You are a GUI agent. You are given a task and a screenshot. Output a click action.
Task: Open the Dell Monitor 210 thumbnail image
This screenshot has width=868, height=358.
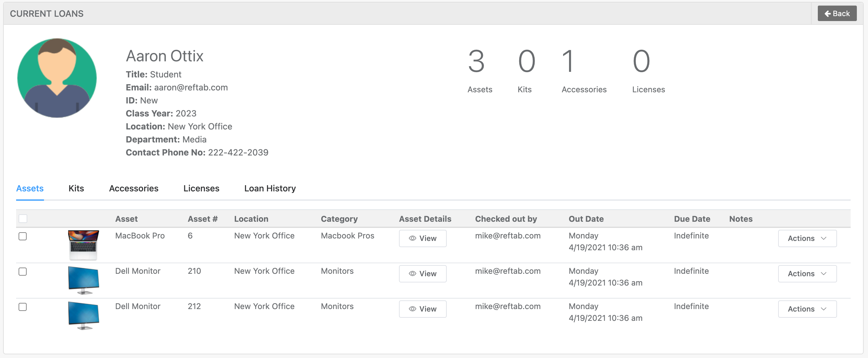pyautogui.click(x=83, y=280)
